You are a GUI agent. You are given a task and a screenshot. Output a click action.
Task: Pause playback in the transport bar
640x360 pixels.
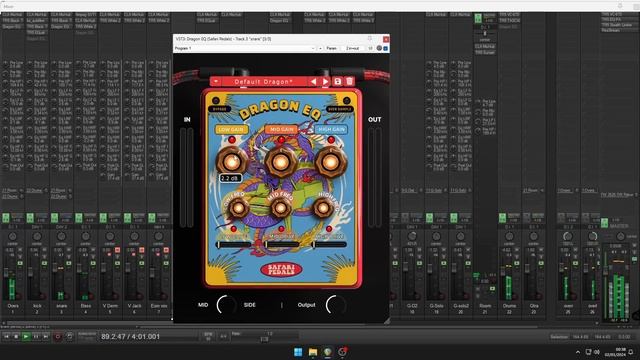[x=36, y=336]
